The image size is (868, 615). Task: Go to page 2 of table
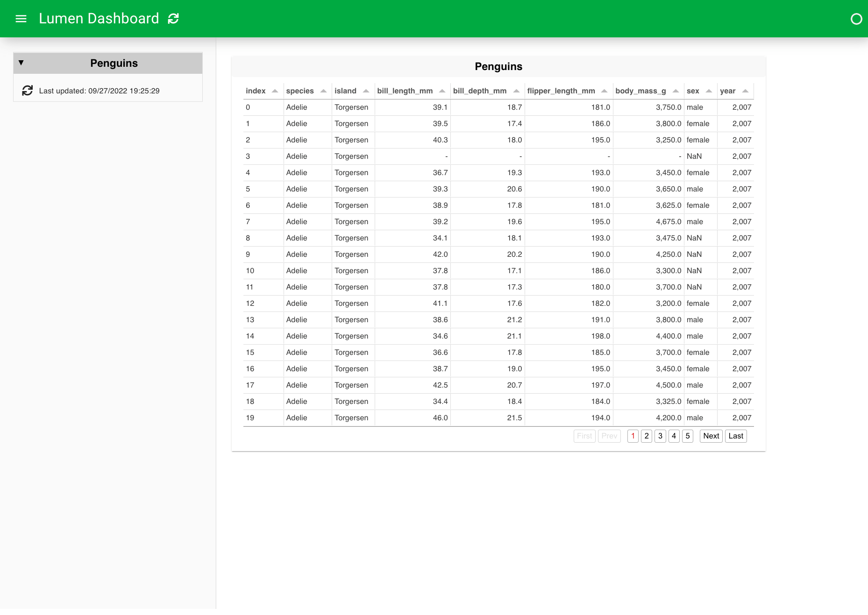[647, 436]
